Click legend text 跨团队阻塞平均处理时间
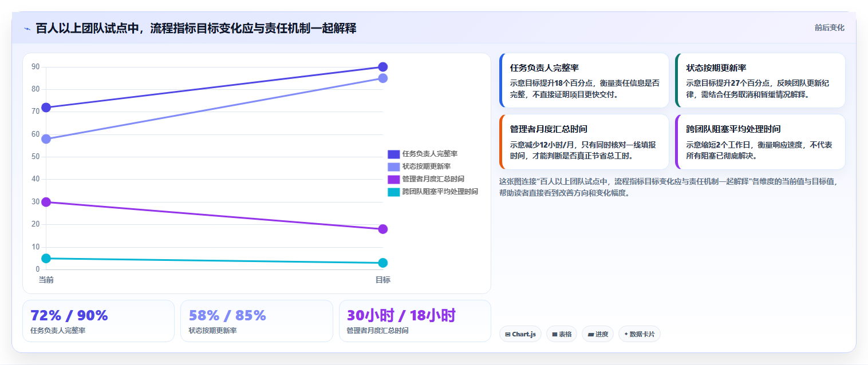Viewport: 868px width, 365px height. [x=440, y=192]
